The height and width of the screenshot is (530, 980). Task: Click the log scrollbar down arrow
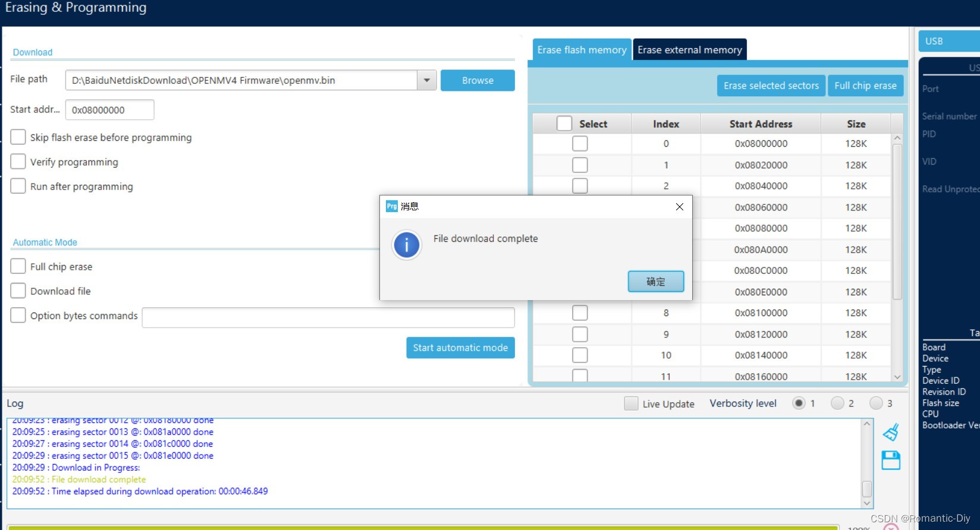(x=867, y=503)
